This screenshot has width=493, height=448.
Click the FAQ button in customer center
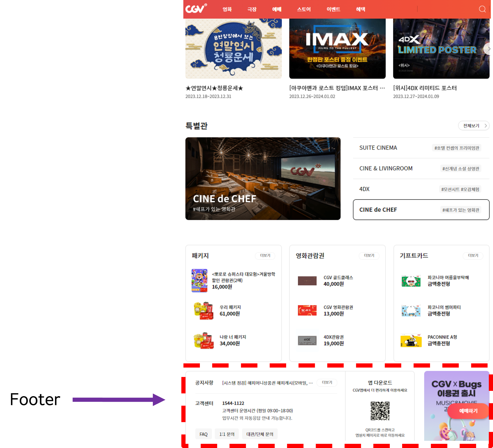tap(203, 434)
